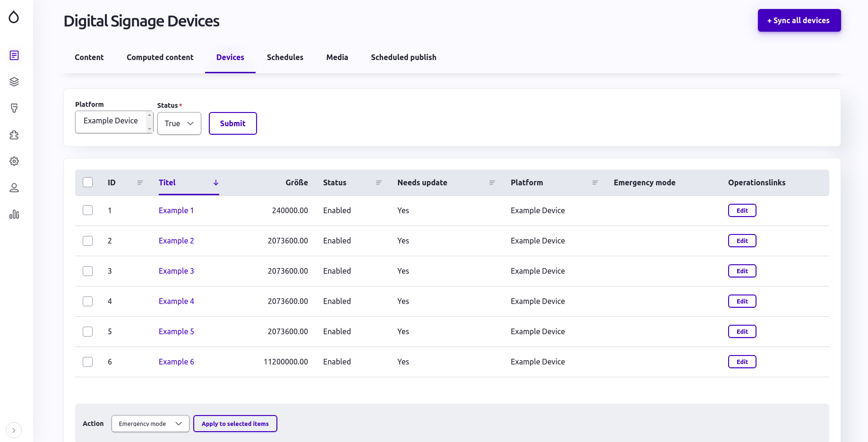Open the person icon in the sidebar

pyautogui.click(x=14, y=188)
